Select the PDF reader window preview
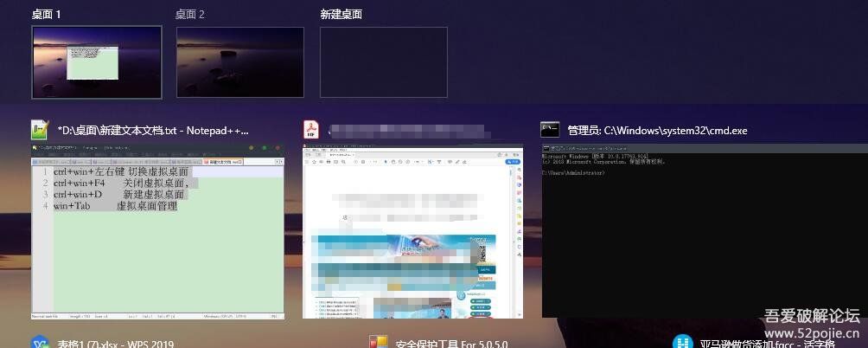Viewport: 868px width, 348px height. point(413,232)
